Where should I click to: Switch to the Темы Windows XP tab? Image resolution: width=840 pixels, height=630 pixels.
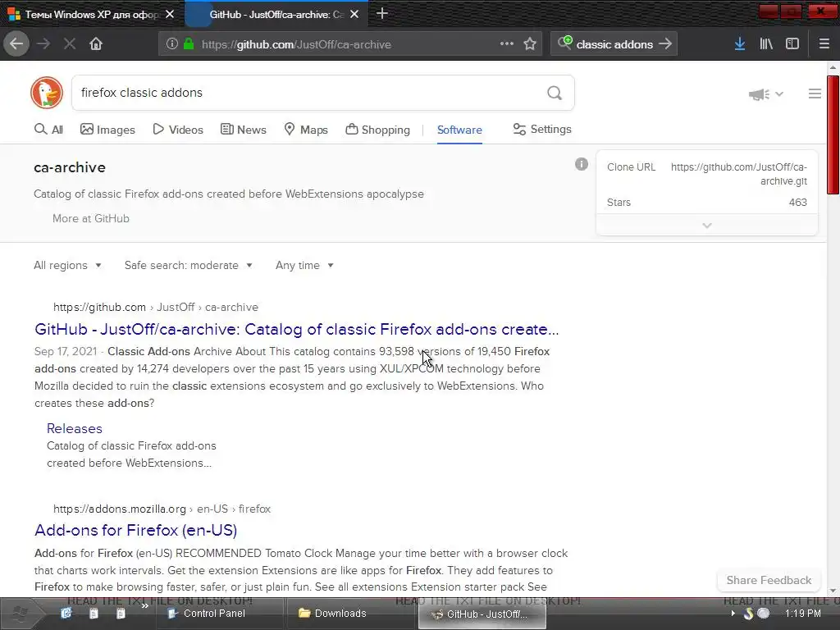click(91, 15)
